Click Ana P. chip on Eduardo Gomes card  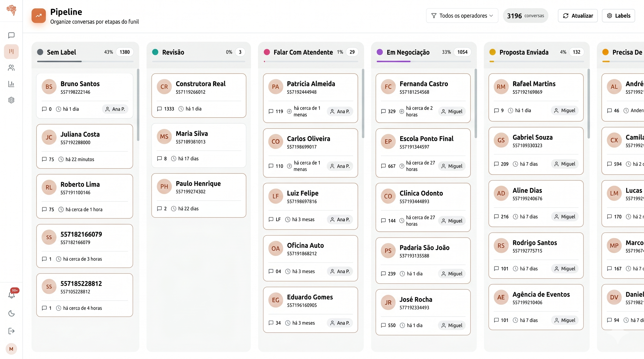tap(340, 323)
